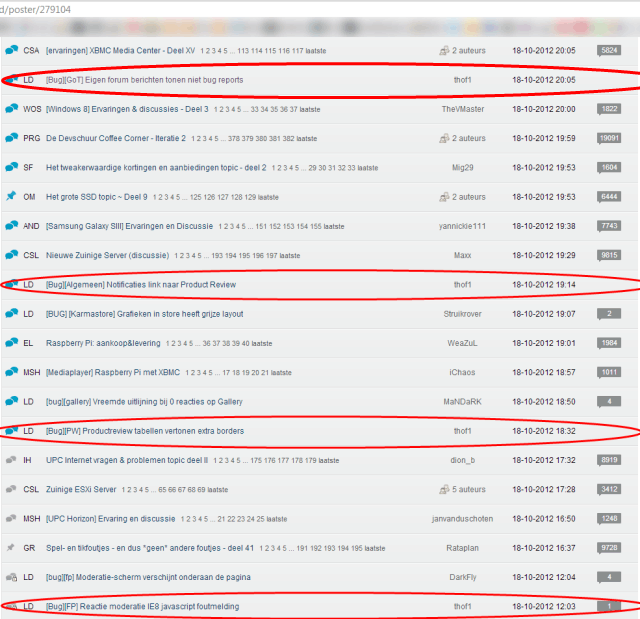Click chat bubble icon in AND row
The image size is (640, 619).
tap(11, 225)
